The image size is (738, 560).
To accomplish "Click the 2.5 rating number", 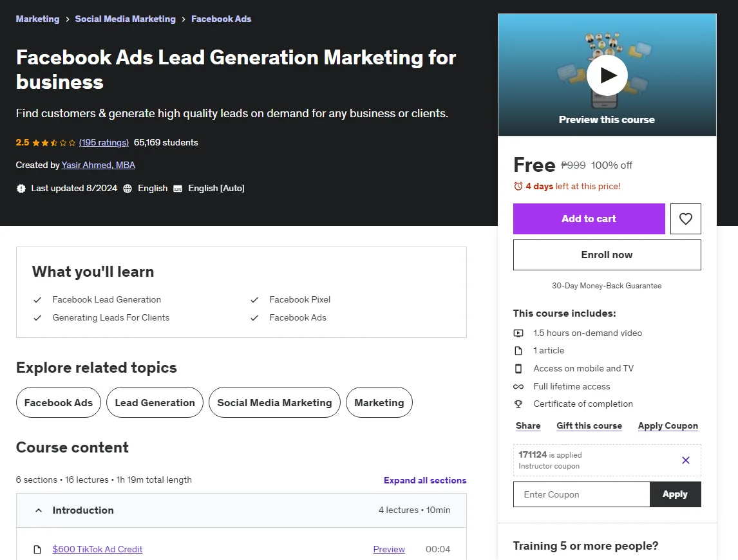I will click(22, 143).
